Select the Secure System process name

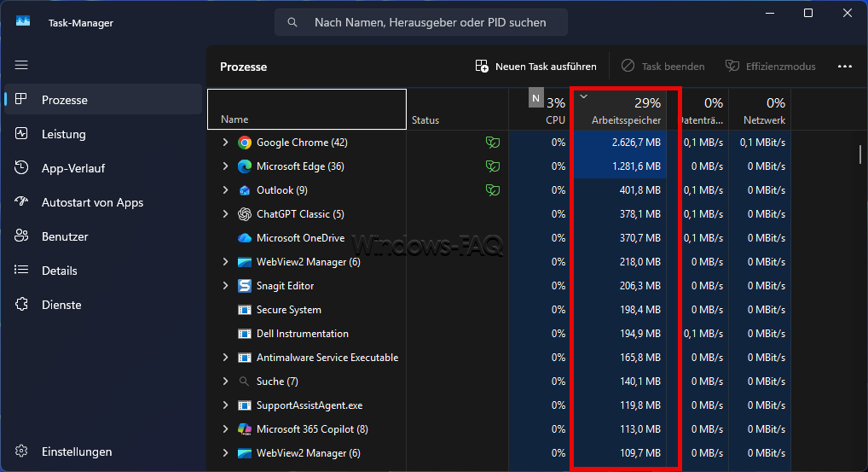coord(288,310)
